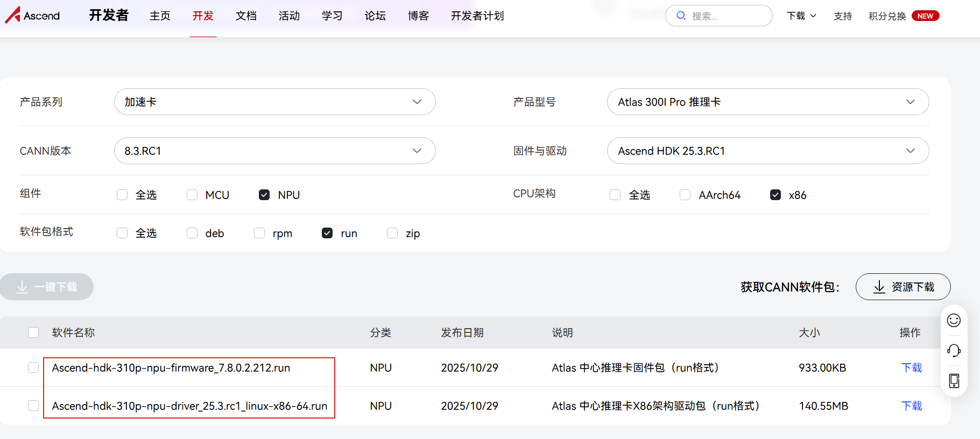Open the CANN版本 dropdown showing 8.3.RC1

click(x=274, y=151)
